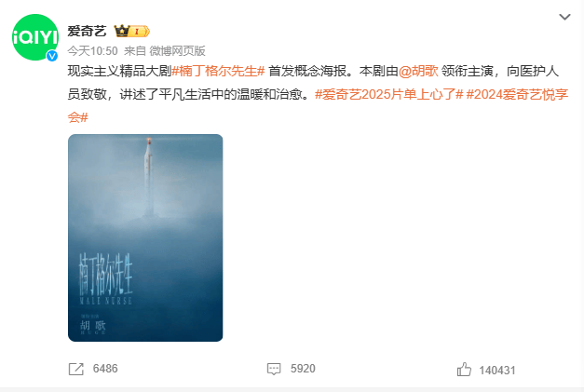Click the MALE NURSE title on poster
Image resolution: width=584 pixels, height=392 pixels.
tap(106, 301)
